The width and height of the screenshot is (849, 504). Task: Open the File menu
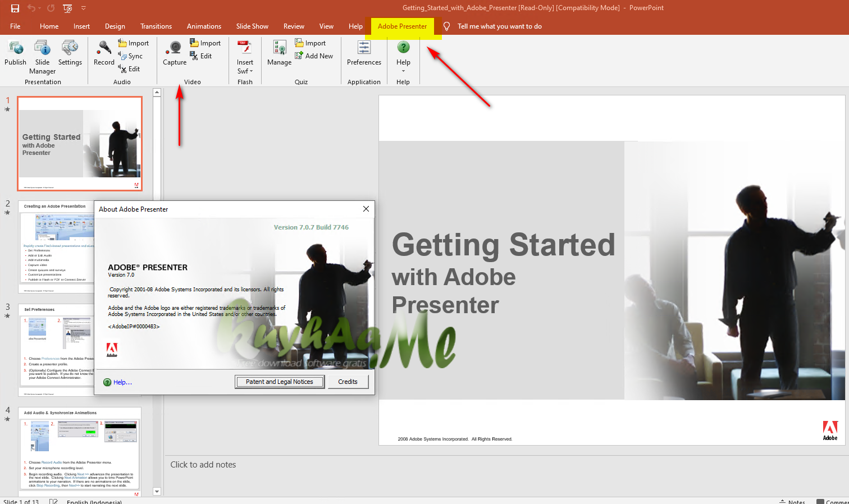click(x=15, y=26)
